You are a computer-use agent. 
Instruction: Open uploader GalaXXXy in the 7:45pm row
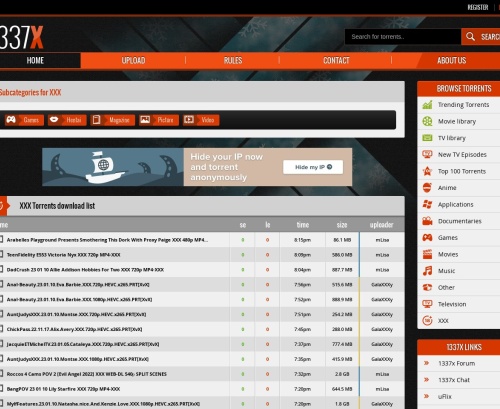tap(382, 329)
